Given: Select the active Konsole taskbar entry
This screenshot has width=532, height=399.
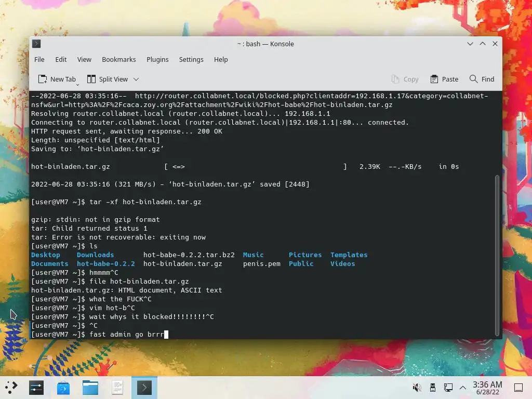Looking at the screenshot, I should (x=144, y=388).
